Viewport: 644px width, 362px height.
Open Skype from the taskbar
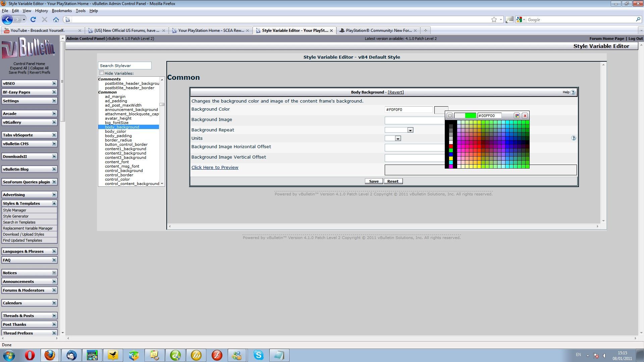pos(258,355)
